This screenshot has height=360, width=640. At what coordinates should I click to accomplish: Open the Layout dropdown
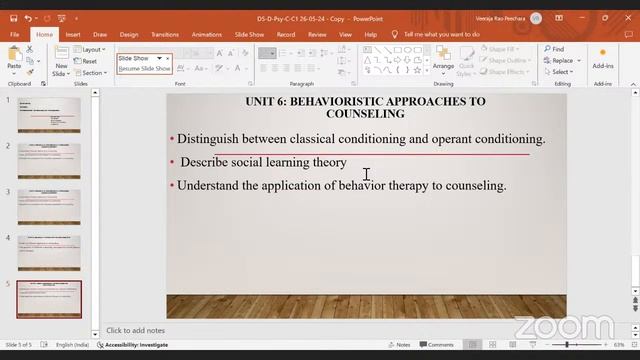pyautogui.click(x=89, y=49)
